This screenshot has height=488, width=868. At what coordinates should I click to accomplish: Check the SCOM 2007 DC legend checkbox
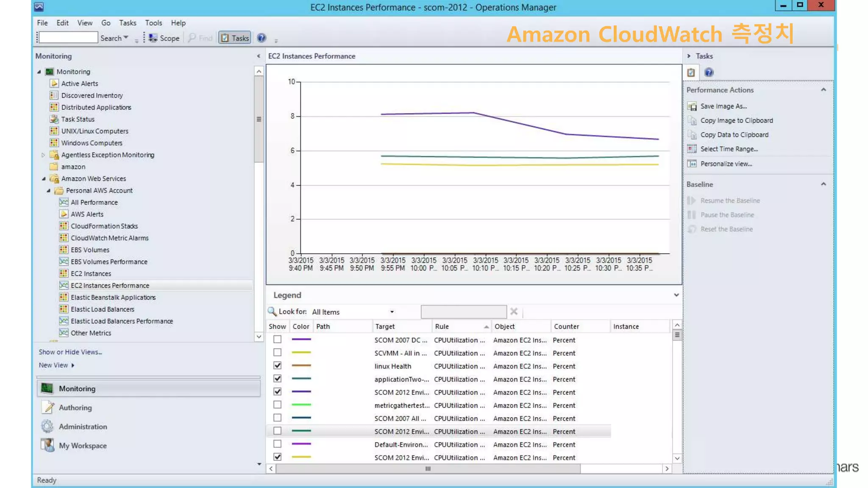click(x=277, y=339)
